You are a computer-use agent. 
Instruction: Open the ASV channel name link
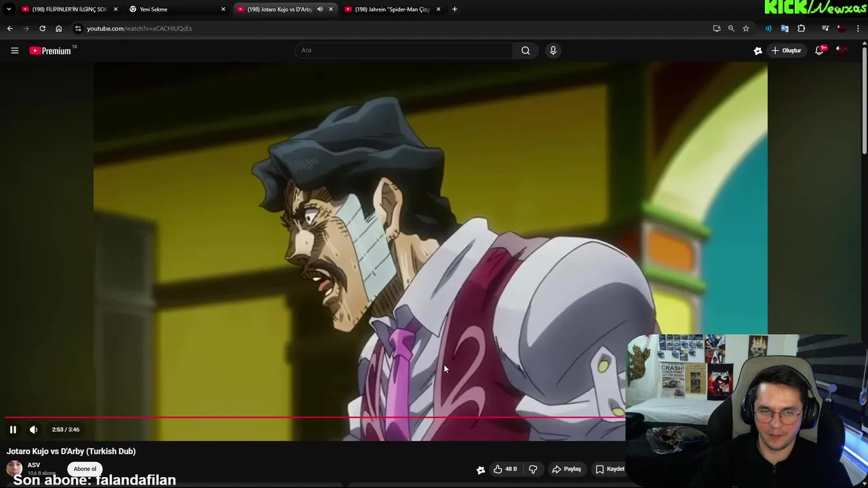click(x=34, y=465)
